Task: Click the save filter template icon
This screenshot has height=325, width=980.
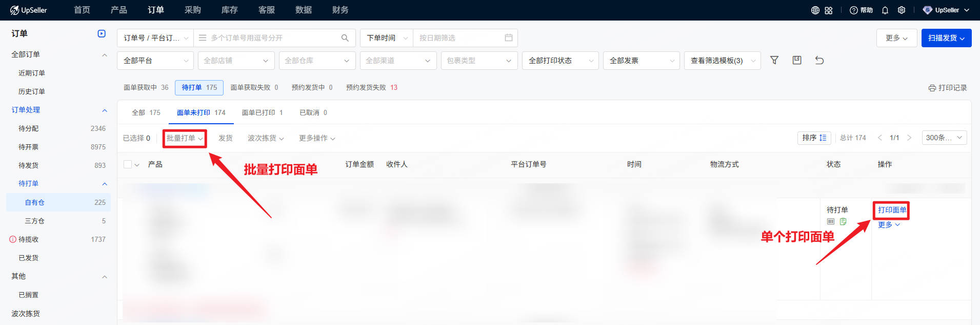Action: pos(797,61)
